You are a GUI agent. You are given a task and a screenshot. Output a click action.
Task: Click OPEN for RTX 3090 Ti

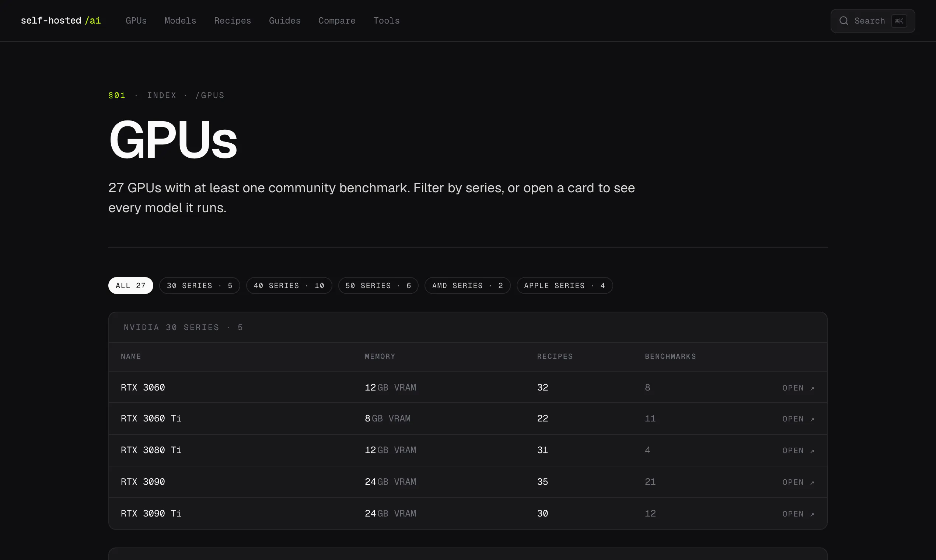[798, 514]
